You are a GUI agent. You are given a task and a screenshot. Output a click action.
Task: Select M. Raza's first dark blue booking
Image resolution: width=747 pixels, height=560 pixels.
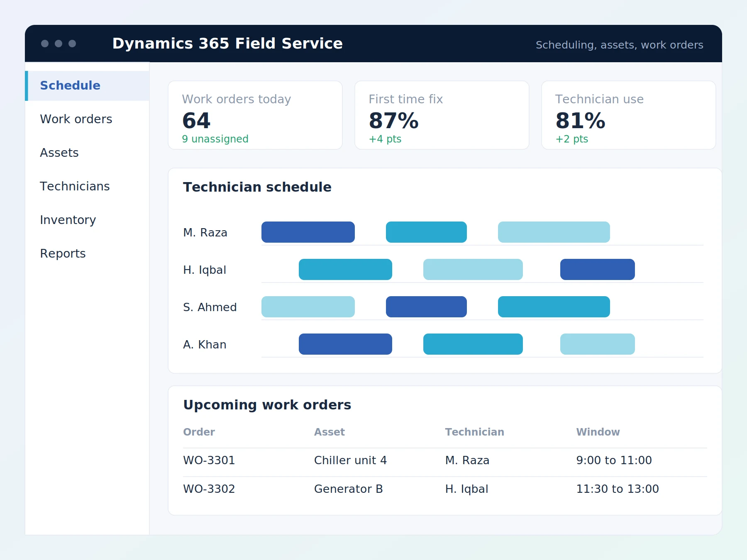coord(308,232)
